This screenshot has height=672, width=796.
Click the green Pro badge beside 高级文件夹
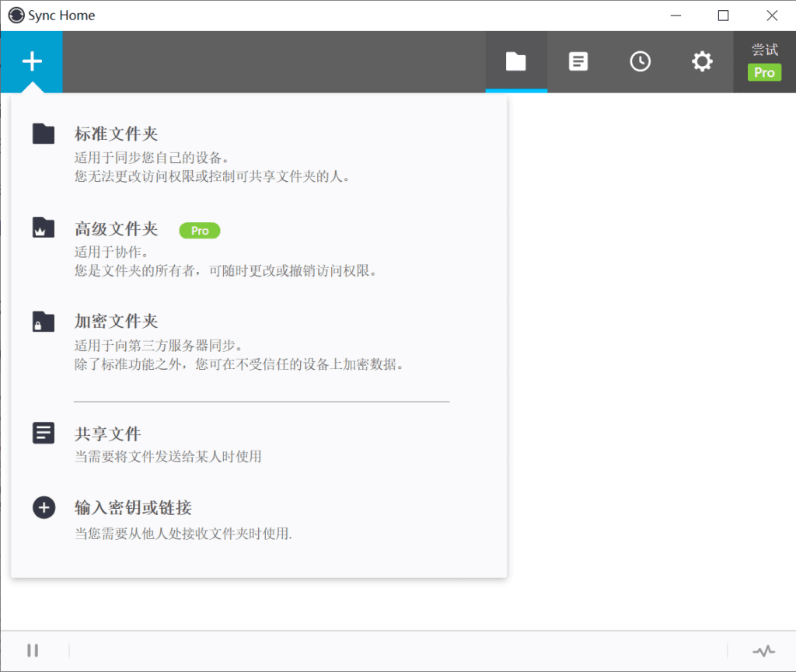199,230
